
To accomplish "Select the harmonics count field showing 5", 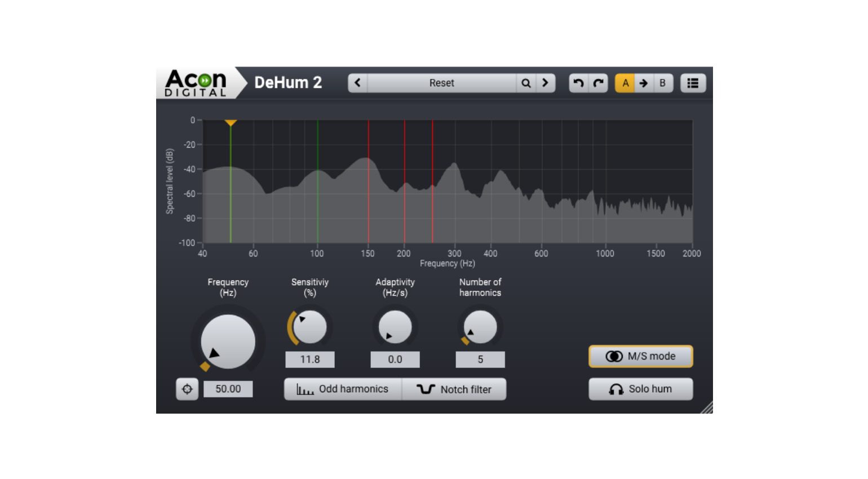I will coord(480,359).
